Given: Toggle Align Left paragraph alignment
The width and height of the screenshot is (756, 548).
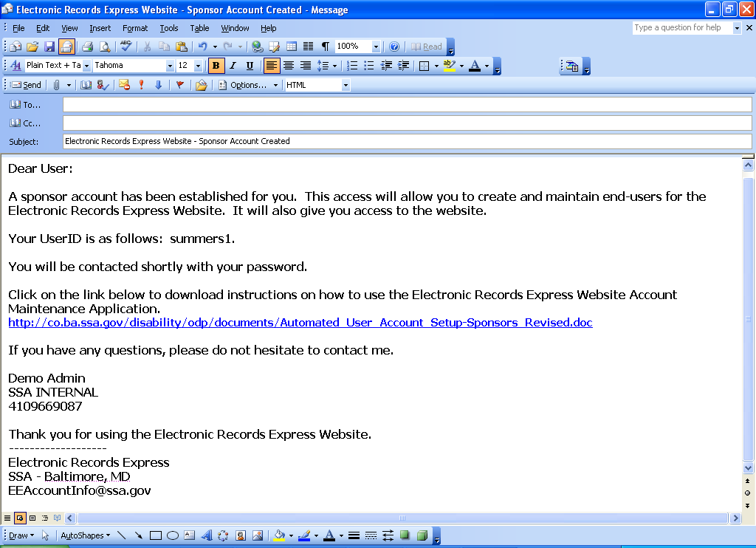Looking at the screenshot, I should (x=272, y=66).
